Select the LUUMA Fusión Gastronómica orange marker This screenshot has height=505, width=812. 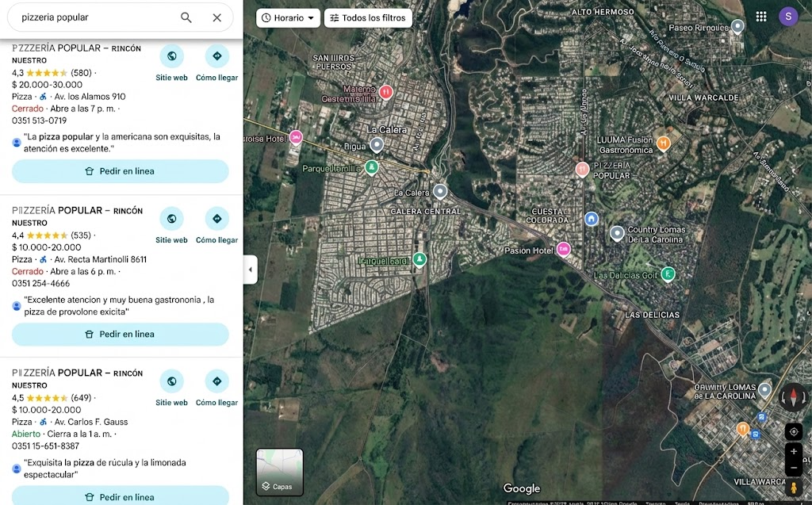[663, 143]
